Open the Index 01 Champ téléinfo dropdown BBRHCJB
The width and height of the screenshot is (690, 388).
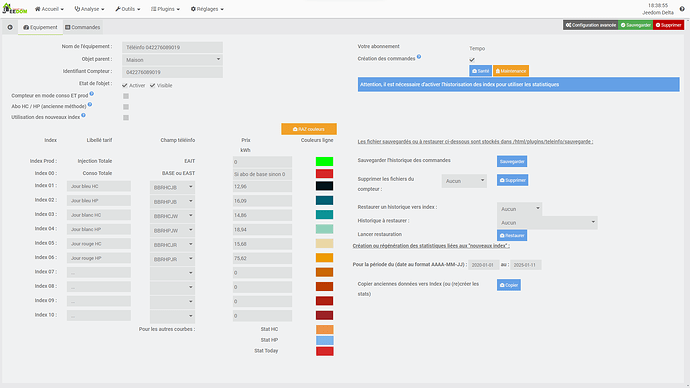pyautogui.click(x=172, y=187)
